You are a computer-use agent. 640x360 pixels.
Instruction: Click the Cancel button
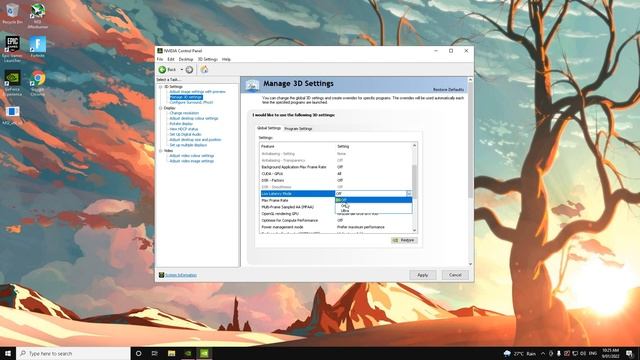point(455,275)
